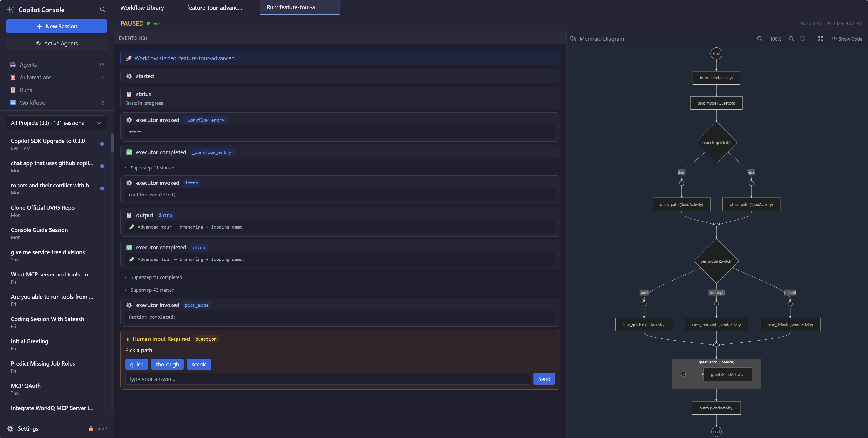
Task: Open the Automations alarm clock icon
Action: tap(13, 77)
